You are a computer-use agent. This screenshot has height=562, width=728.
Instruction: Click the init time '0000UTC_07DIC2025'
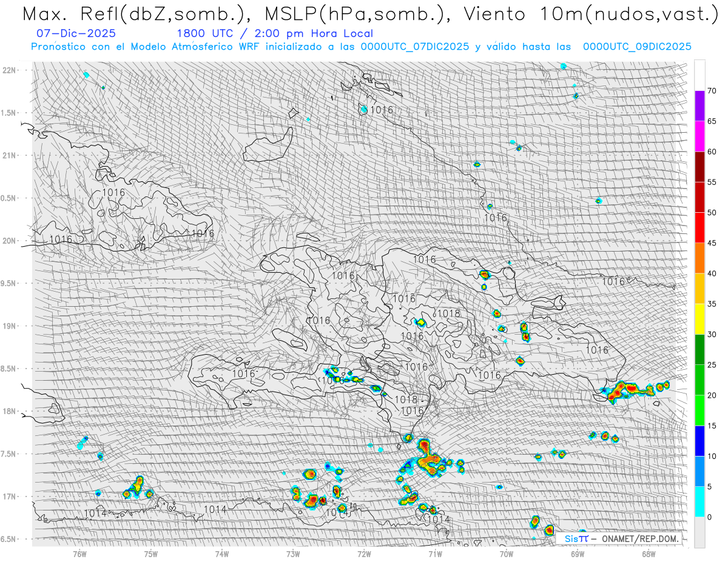pyautogui.click(x=415, y=47)
